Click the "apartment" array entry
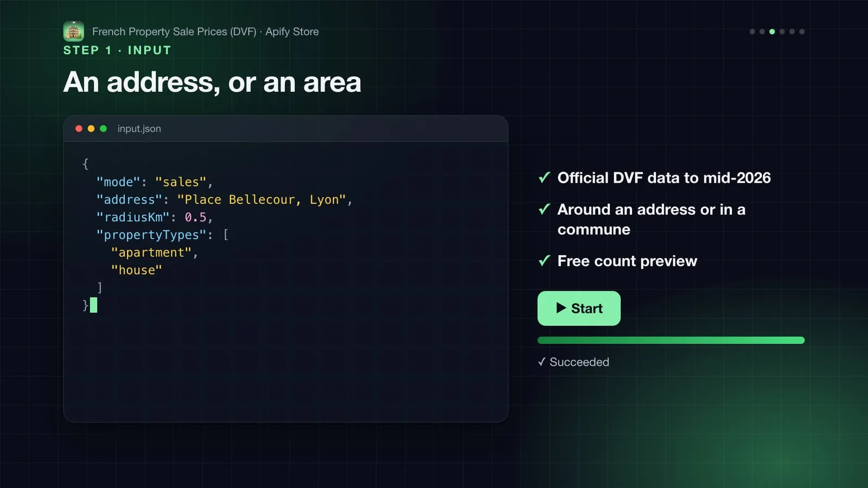 tap(151, 253)
